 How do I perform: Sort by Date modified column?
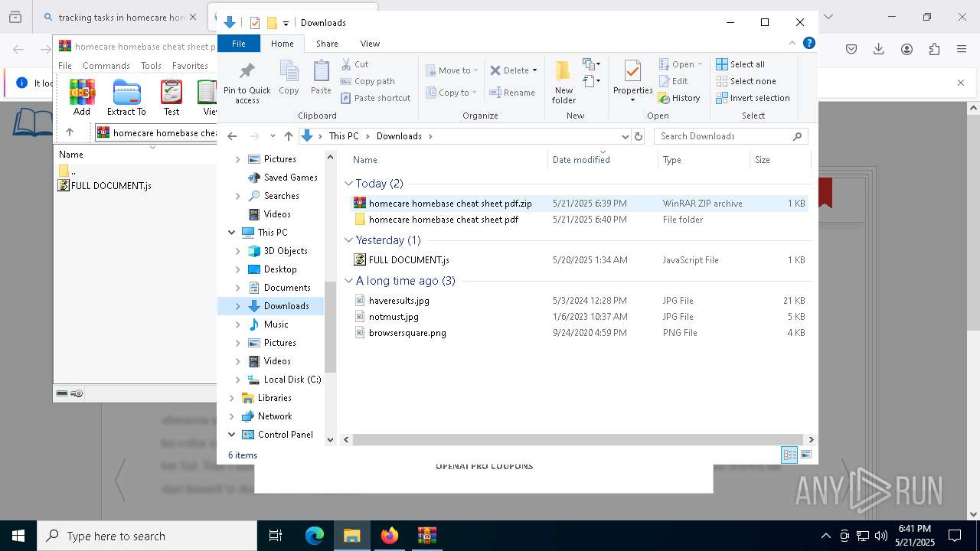603,159
